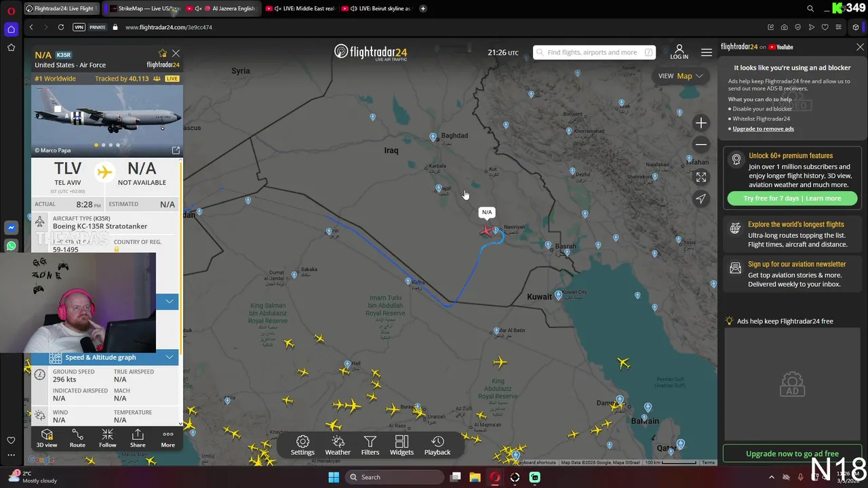This screenshot has width=868, height=488.
Task: Unmute the Al Jazeera English tab
Action: point(199,9)
